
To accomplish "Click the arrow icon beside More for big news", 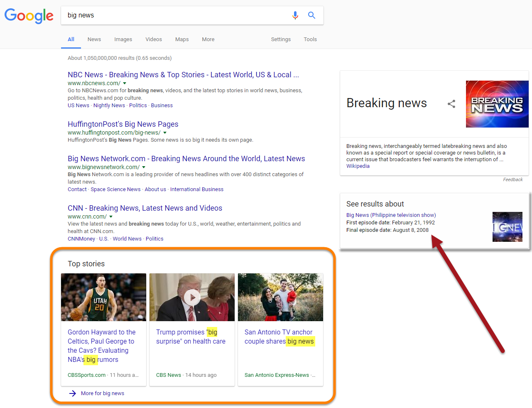I will [73, 393].
